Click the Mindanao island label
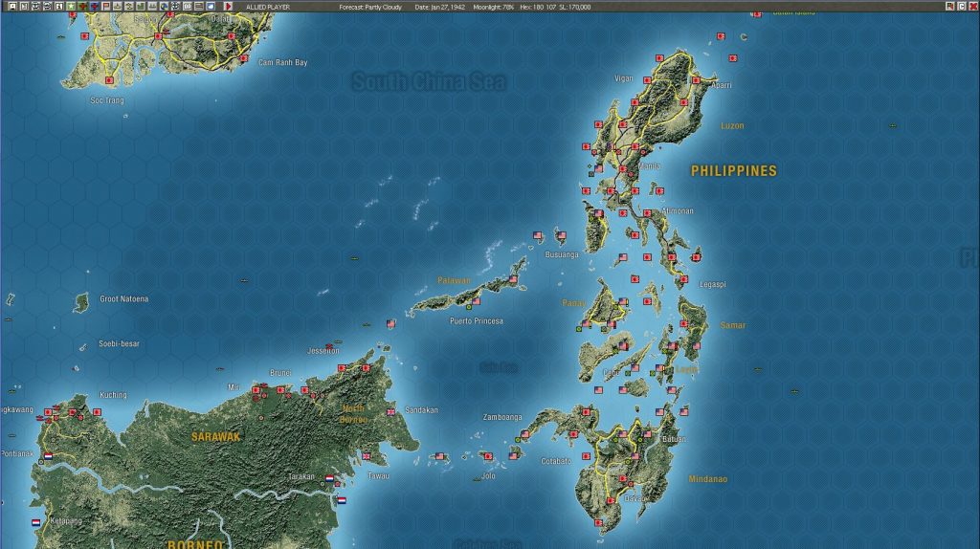This screenshot has width=980, height=549. [x=708, y=479]
